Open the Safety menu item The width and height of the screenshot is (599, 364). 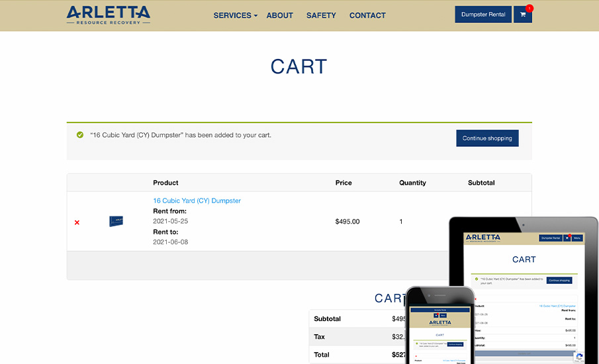pos(321,15)
